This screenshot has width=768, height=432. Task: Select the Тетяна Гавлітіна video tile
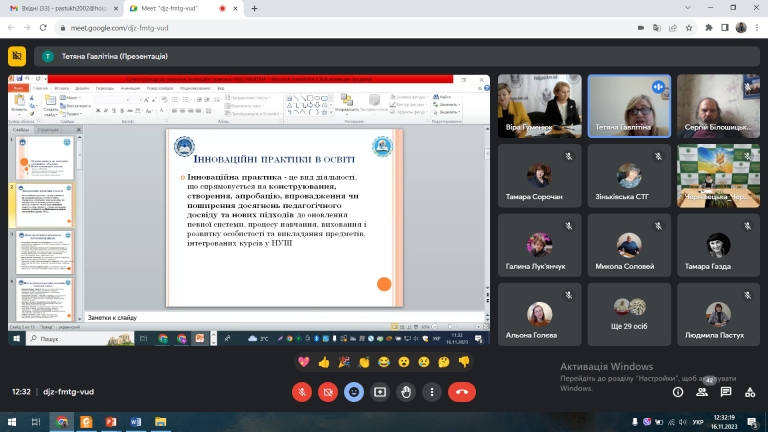tap(629, 106)
